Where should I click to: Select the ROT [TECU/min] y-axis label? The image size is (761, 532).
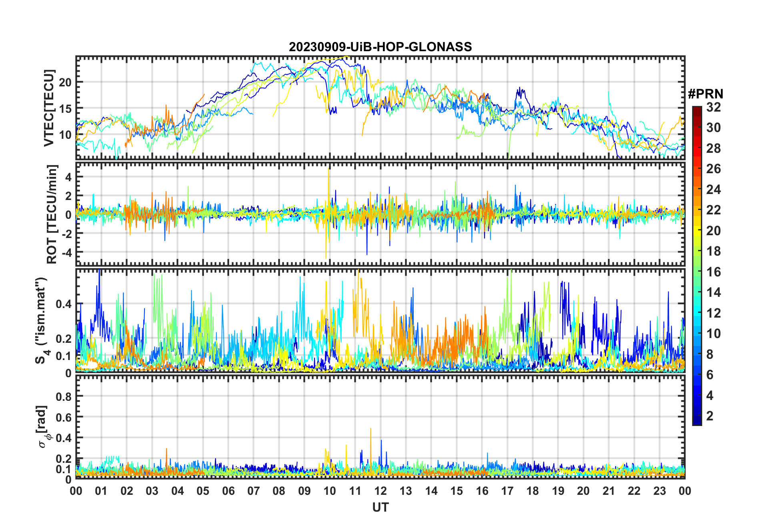pyautogui.click(x=52, y=214)
